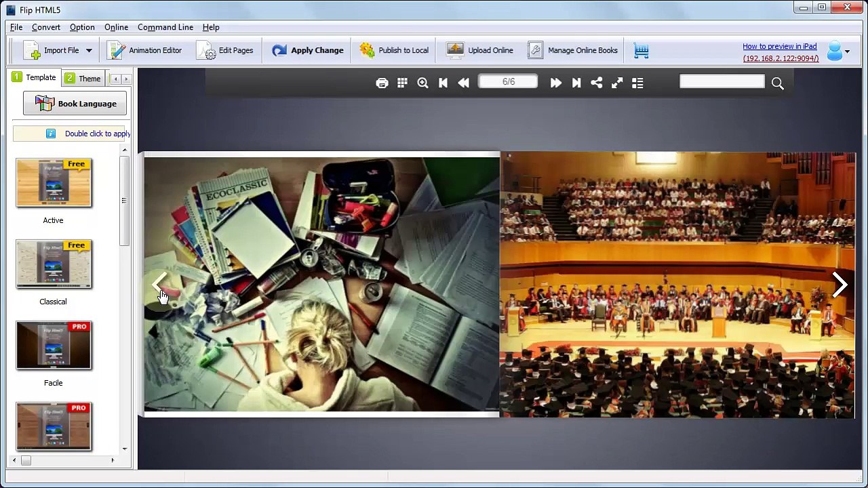Flip back with the left page arrow

160,285
